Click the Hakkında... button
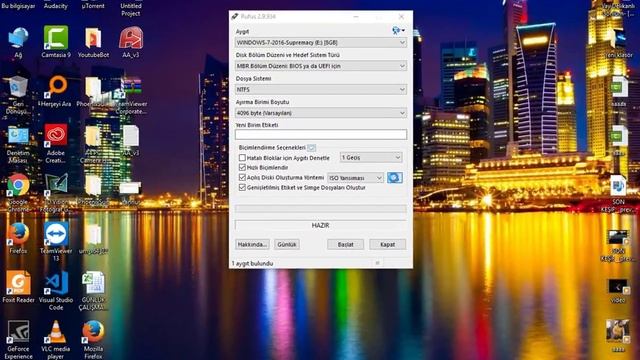The image size is (640, 360). pyautogui.click(x=252, y=244)
